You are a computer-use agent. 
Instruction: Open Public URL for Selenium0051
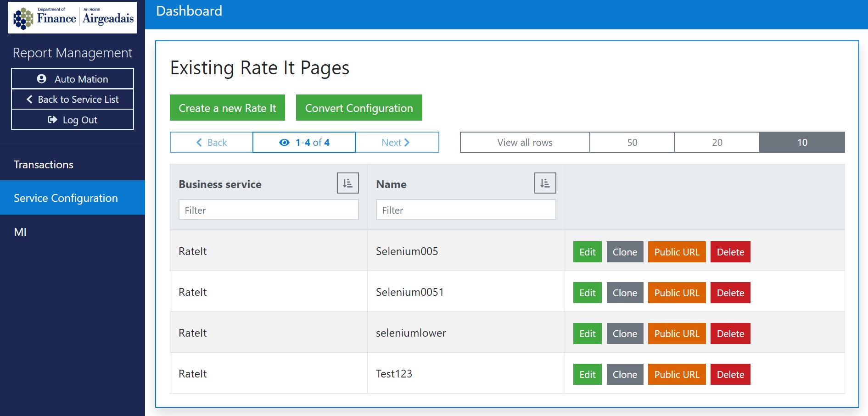tap(677, 293)
